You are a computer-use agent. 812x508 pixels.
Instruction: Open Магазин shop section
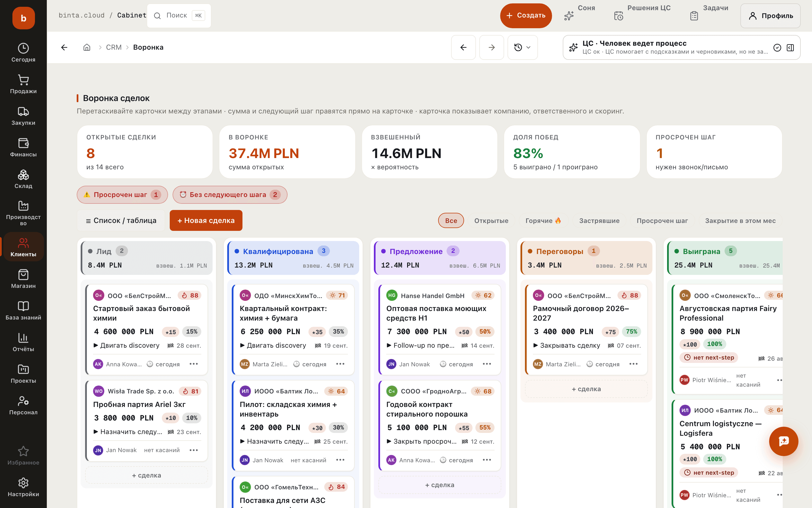[23, 279]
